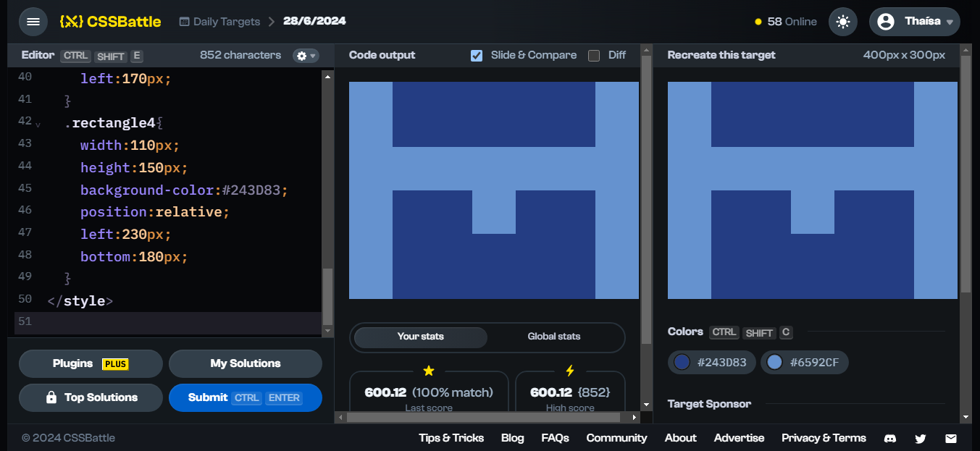Copy the #6592CF color swatch
Screen dimensions: 980x451
805,362
